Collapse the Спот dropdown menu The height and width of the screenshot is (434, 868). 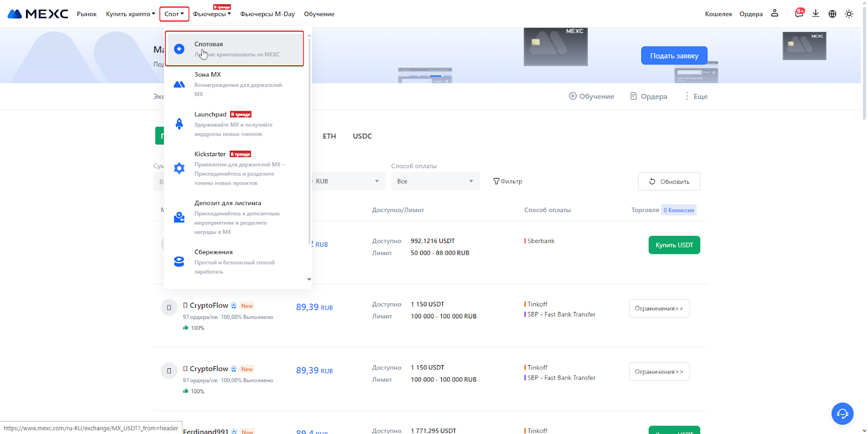coord(174,14)
